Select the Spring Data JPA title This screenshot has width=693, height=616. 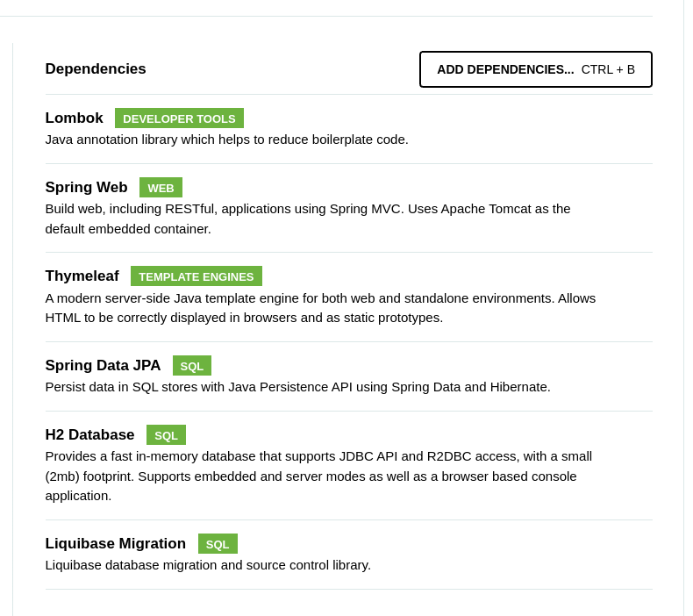coord(103,366)
